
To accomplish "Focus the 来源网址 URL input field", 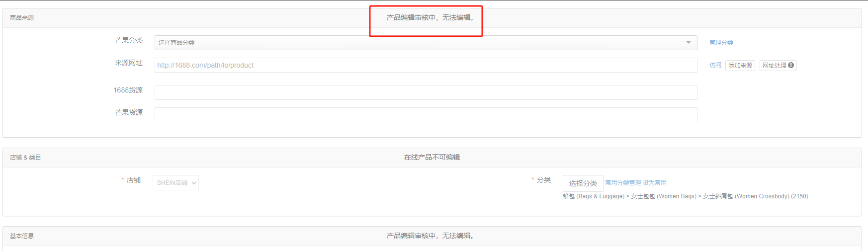I will tap(426, 65).
